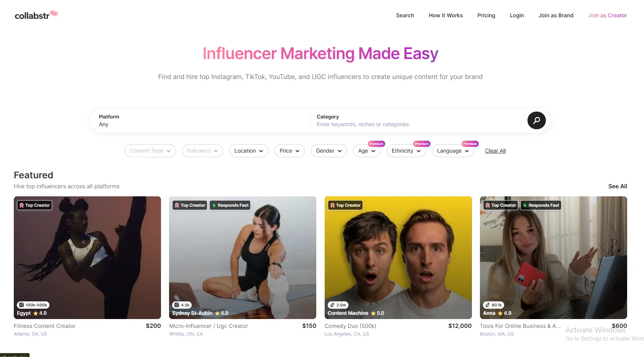
Task: Open the Price filter dropdown
Action: [289, 151]
